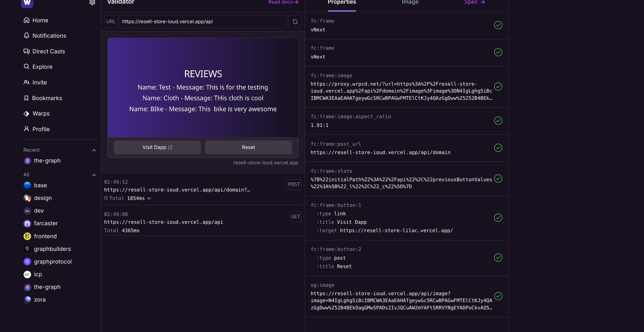
Task: Open the base channel
Action: (35, 185)
